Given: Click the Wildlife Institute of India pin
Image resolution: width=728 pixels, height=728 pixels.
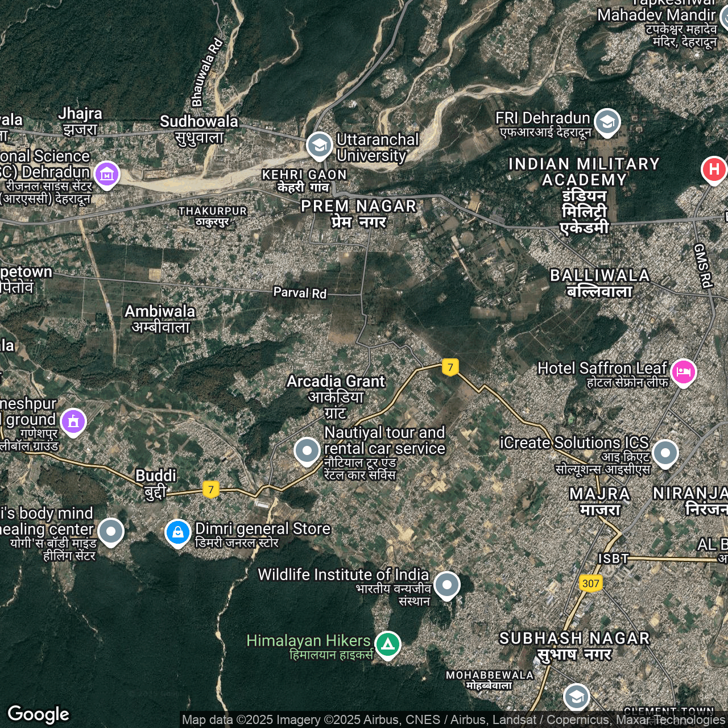Looking at the screenshot, I should [x=446, y=585].
